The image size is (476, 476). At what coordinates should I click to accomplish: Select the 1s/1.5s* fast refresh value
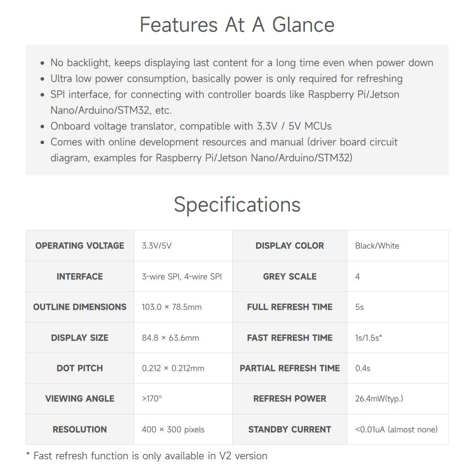click(368, 338)
